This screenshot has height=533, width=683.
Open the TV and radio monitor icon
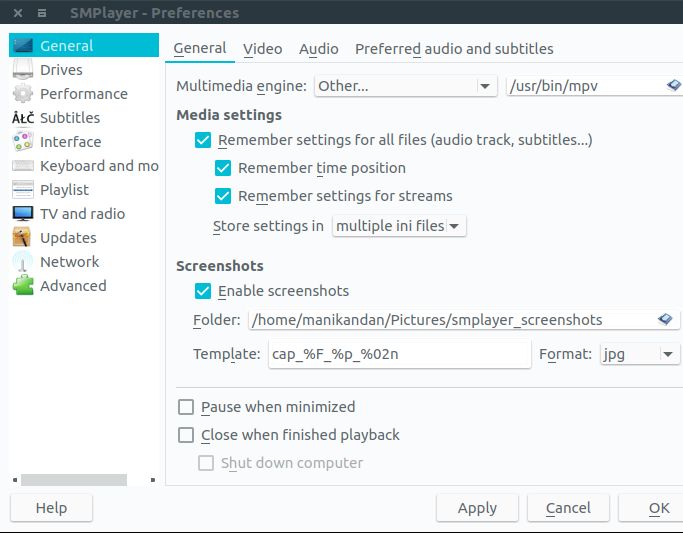point(23,213)
